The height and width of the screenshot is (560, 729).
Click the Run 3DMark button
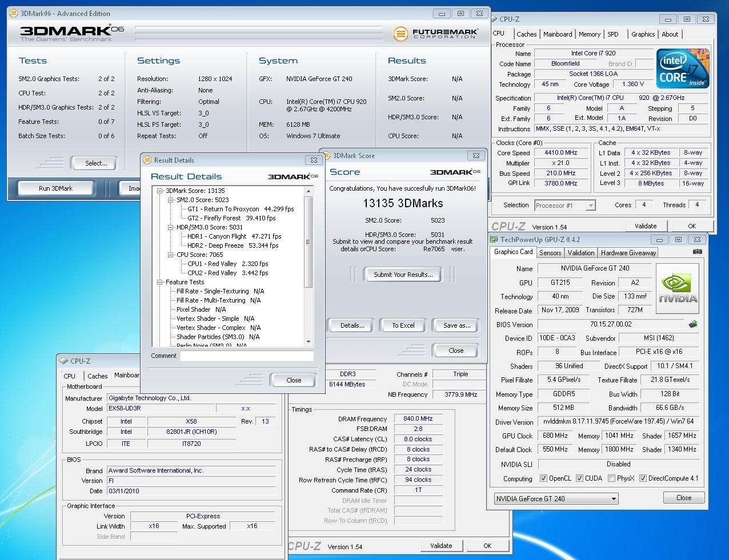click(56, 188)
